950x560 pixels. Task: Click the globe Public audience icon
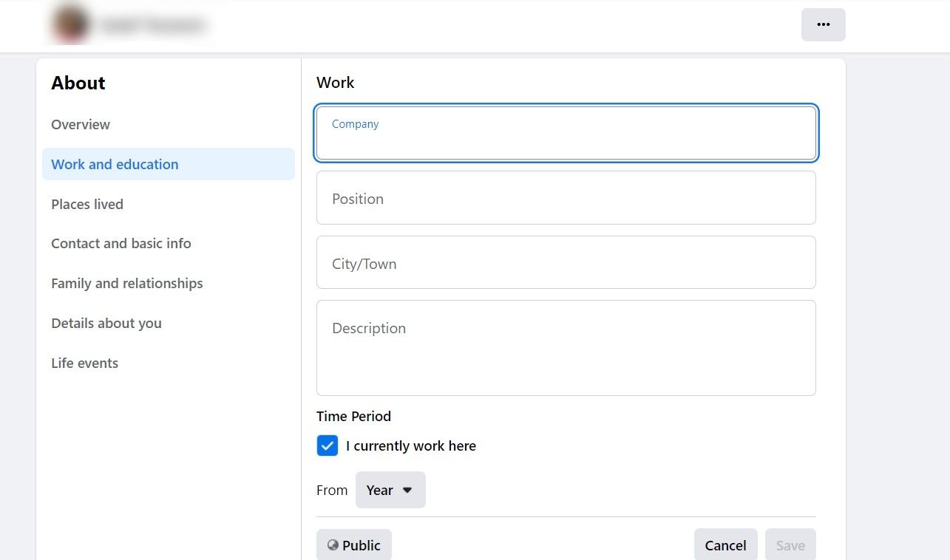(x=333, y=545)
